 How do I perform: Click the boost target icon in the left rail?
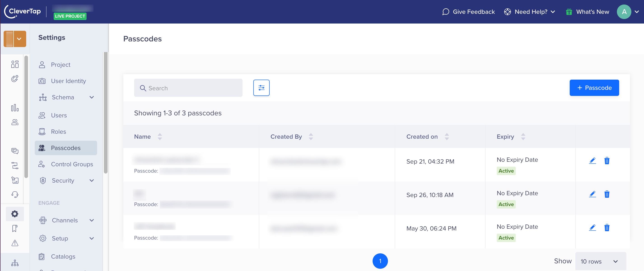[15, 79]
